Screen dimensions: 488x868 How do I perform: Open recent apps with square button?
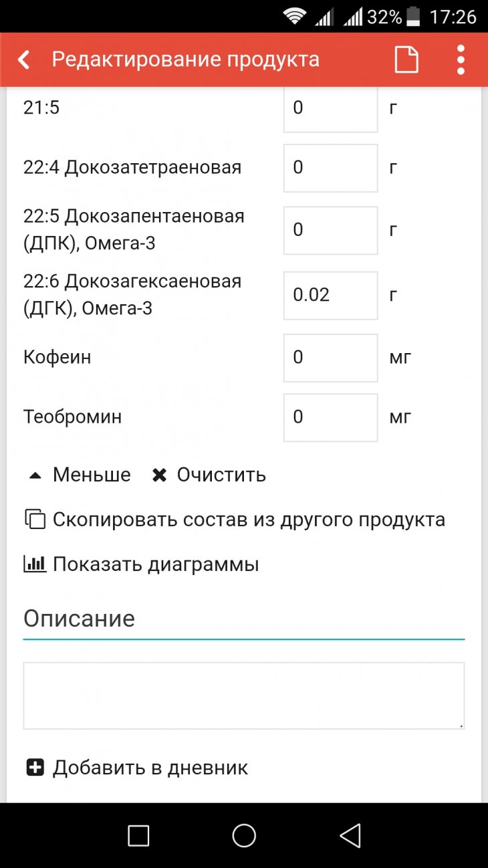(138, 835)
